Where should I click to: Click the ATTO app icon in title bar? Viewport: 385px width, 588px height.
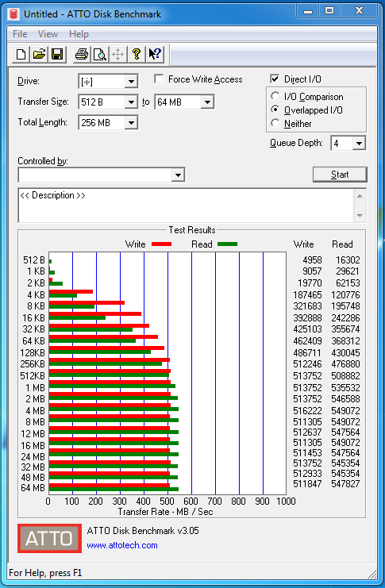tap(13, 14)
